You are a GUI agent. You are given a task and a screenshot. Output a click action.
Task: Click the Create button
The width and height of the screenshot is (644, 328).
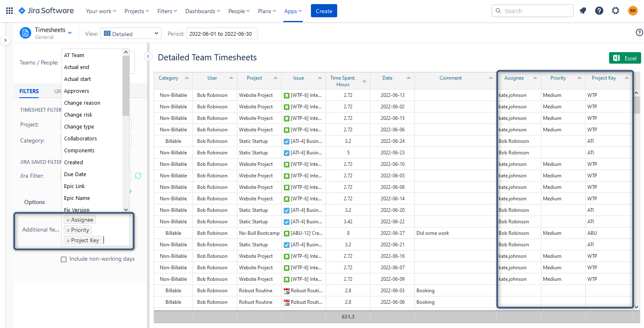click(324, 11)
